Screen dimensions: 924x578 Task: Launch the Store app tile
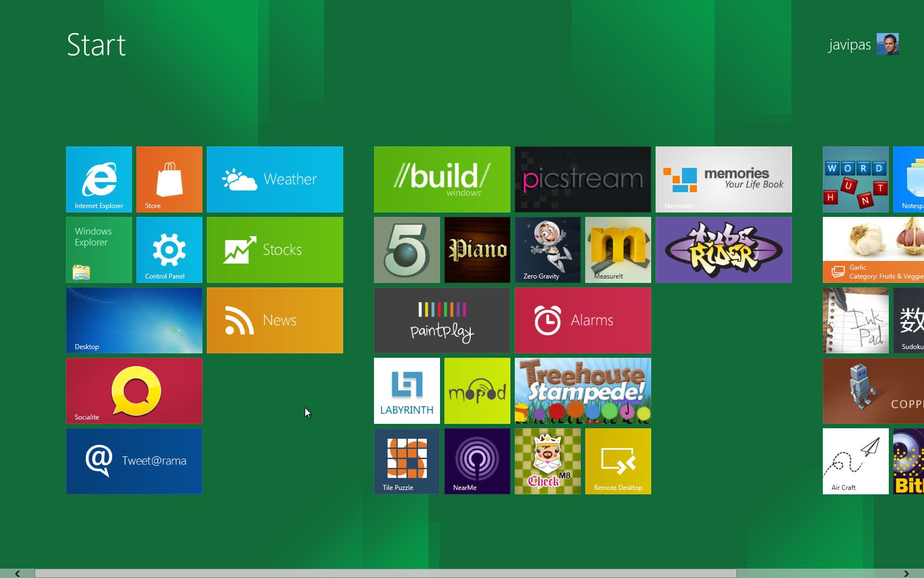(169, 179)
